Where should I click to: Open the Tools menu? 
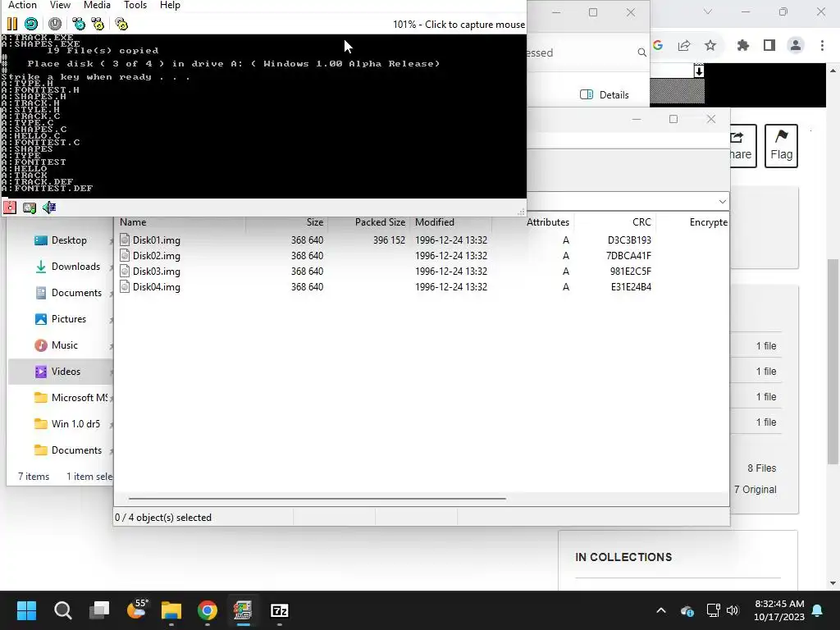[135, 5]
